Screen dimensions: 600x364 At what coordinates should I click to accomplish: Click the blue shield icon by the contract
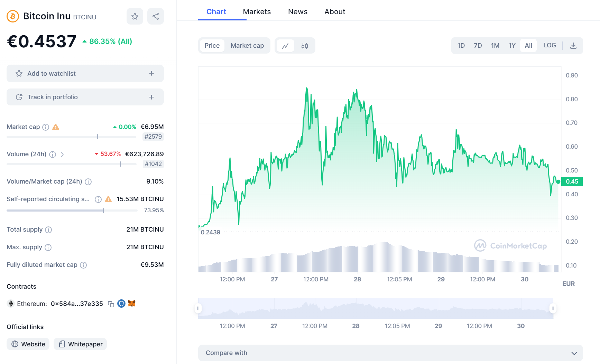[121, 304]
